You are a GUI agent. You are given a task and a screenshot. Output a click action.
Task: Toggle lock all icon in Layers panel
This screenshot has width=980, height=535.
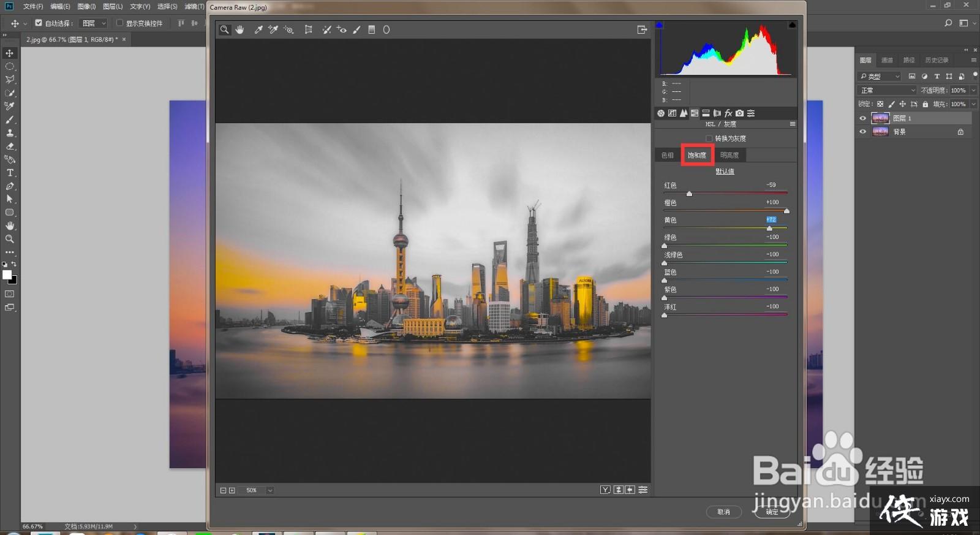point(925,104)
